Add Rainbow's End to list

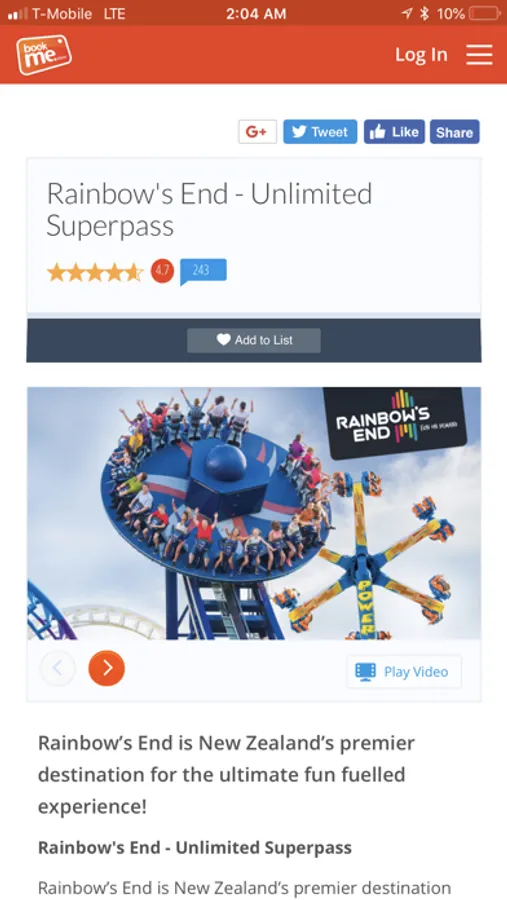click(x=254, y=340)
